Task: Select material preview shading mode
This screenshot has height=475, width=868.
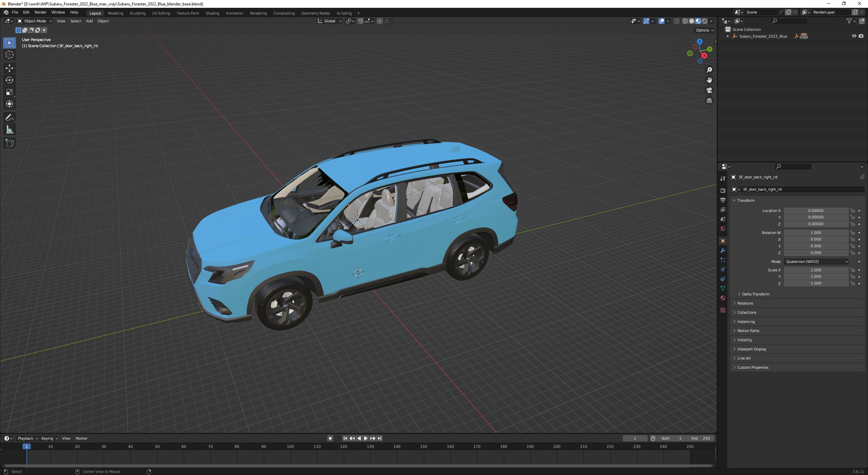Action: pyautogui.click(x=698, y=21)
